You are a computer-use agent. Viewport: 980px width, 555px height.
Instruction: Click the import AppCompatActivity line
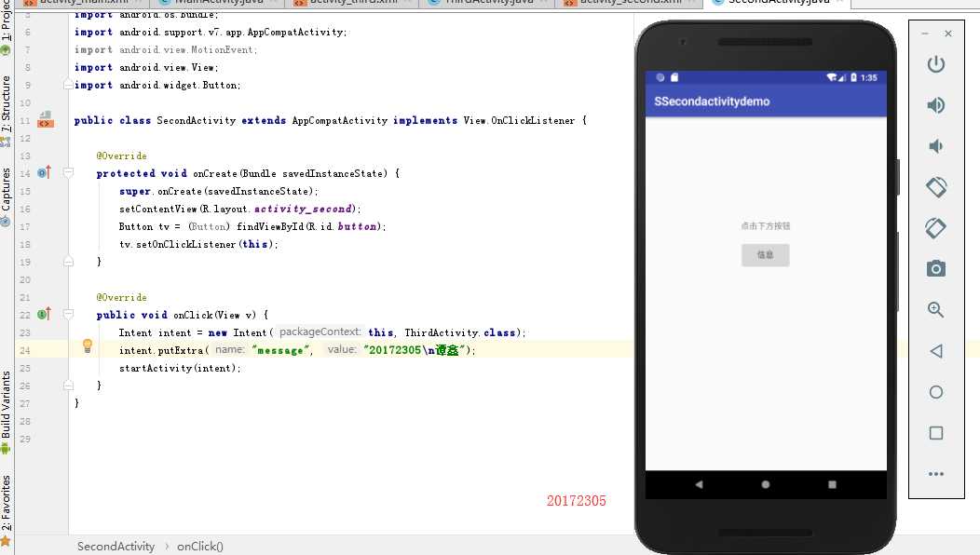tap(210, 32)
